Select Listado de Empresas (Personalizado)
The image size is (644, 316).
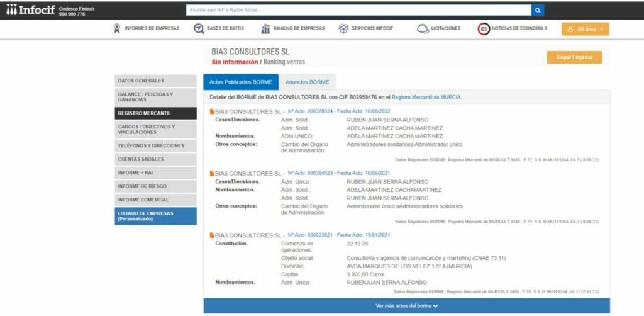coord(155,216)
